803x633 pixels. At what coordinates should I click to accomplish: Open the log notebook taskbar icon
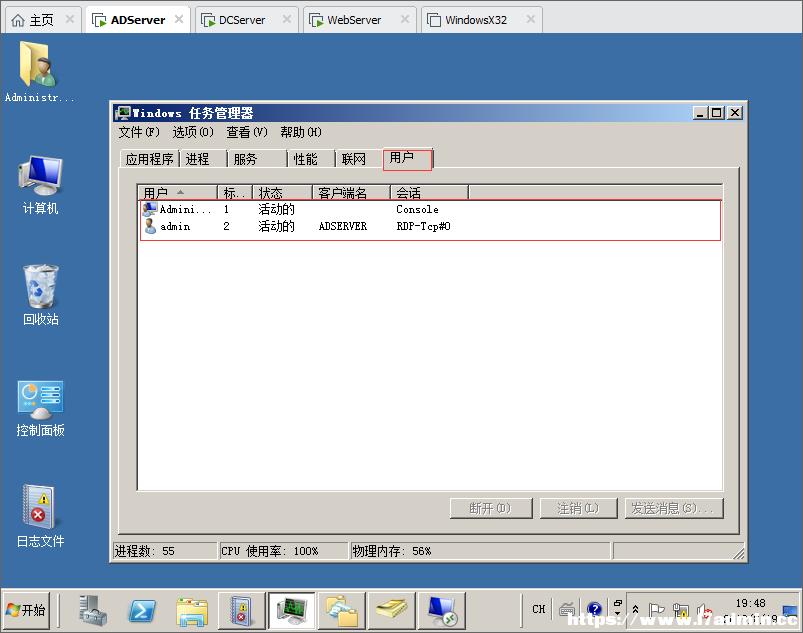point(241,610)
